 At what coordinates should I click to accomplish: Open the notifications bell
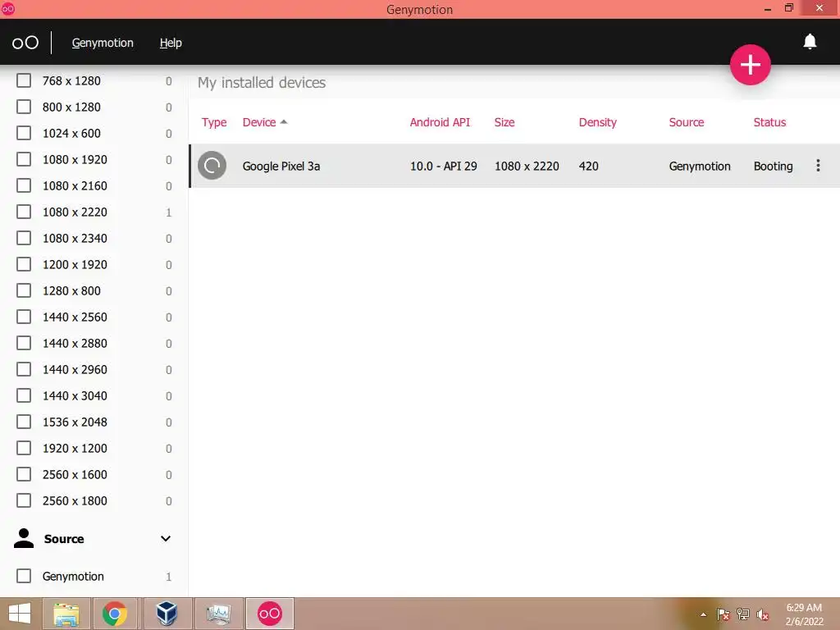coord(810,42)
